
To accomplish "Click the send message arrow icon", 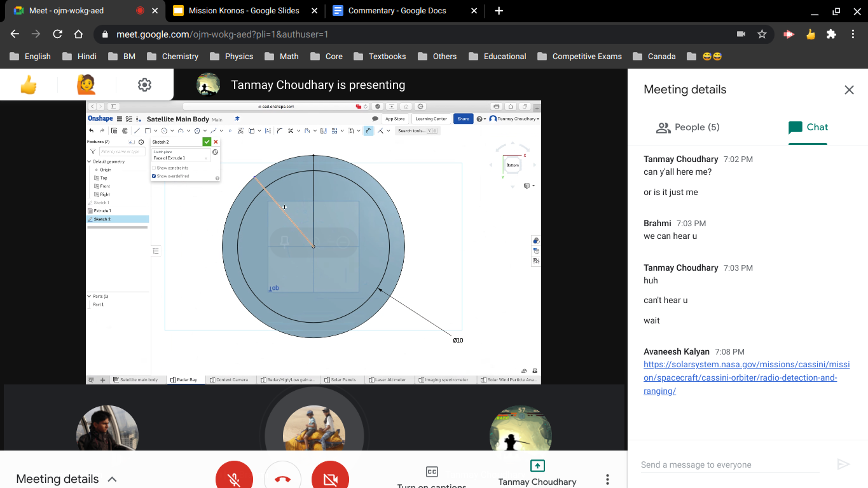I will (843, 464).
